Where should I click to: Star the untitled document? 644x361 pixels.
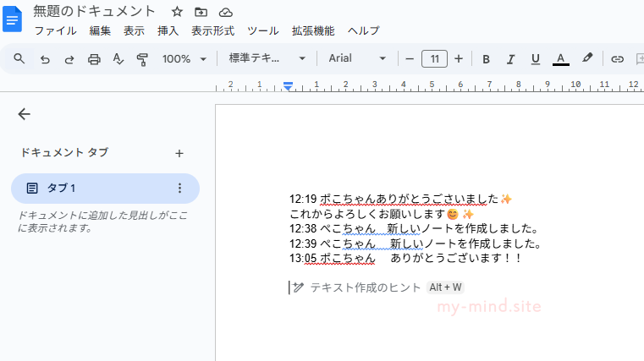click(177, 12)
